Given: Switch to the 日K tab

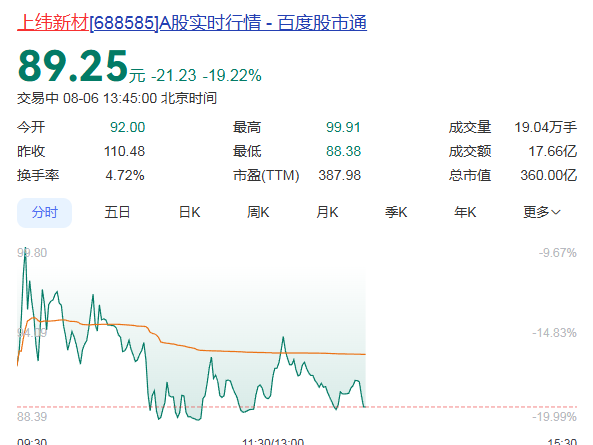Looking at the screenshot, I should coord(189,212).
